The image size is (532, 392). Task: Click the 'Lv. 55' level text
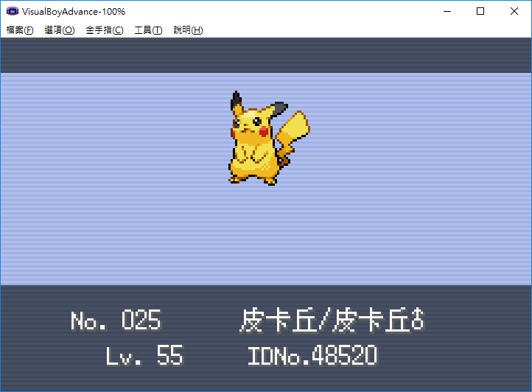[x=145, y=356]
